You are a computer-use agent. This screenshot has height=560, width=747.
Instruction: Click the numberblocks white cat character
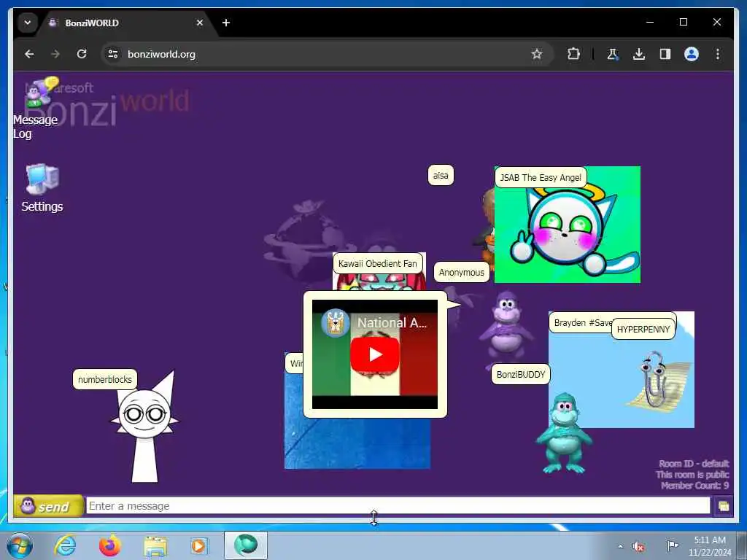click(x=144, y=429)
